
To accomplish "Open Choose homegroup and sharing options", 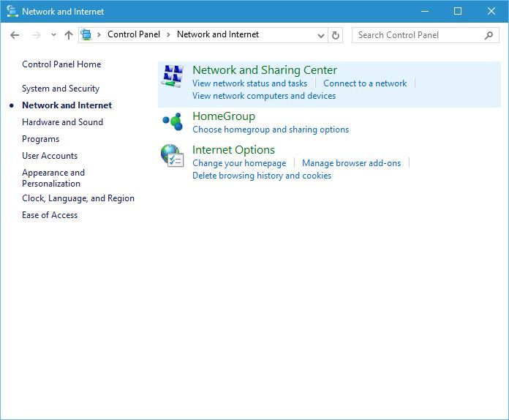I will point(271,130).
